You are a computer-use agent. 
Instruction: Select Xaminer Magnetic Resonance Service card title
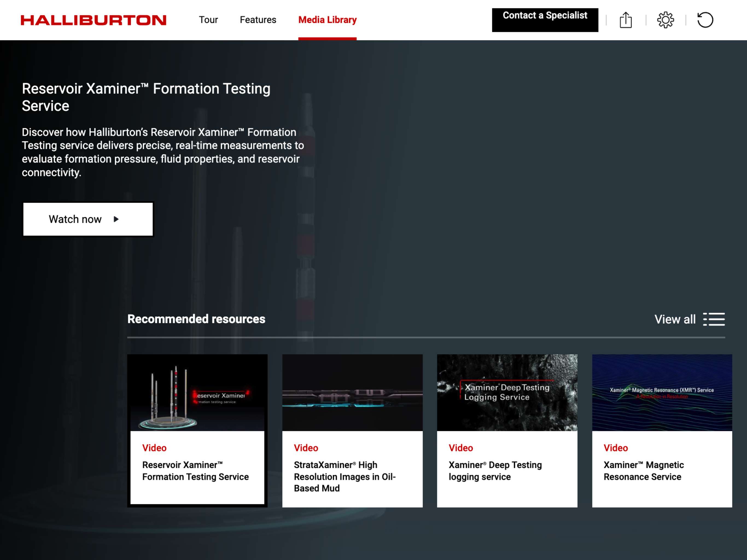pyautogui.click(x=644, y=471)
